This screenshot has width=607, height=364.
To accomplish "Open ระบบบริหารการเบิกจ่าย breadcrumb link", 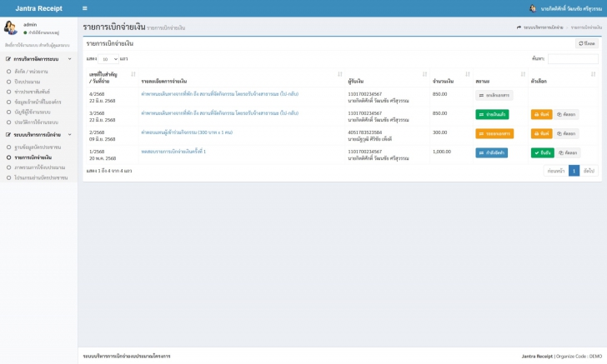I will [x=543, y=27].
